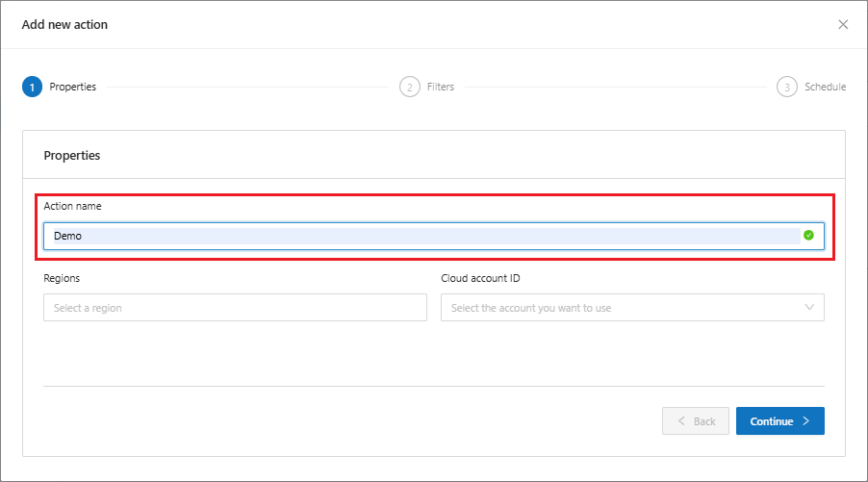The image size is (868, 482).
Task: Open the Cloud account ID dropdown field
Action: point(625,308)
